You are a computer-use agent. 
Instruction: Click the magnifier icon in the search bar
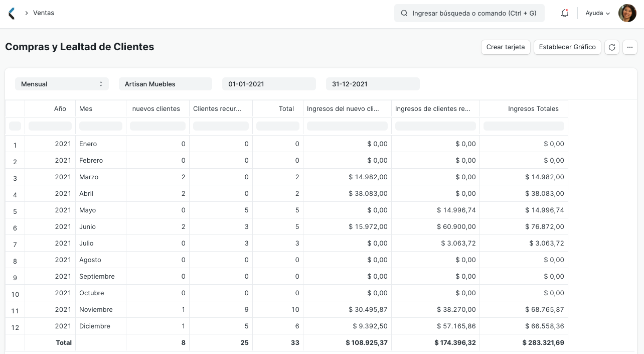(x=404, y=13)
